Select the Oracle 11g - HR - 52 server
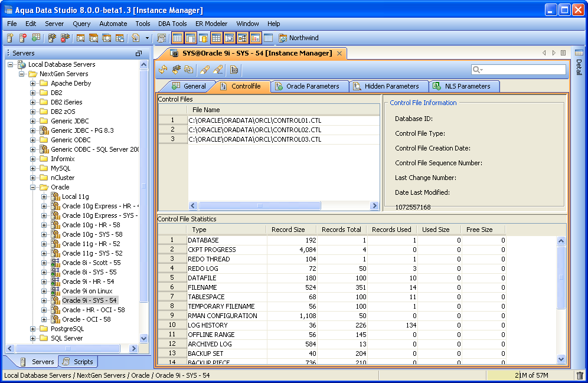 tap(91, 244)
